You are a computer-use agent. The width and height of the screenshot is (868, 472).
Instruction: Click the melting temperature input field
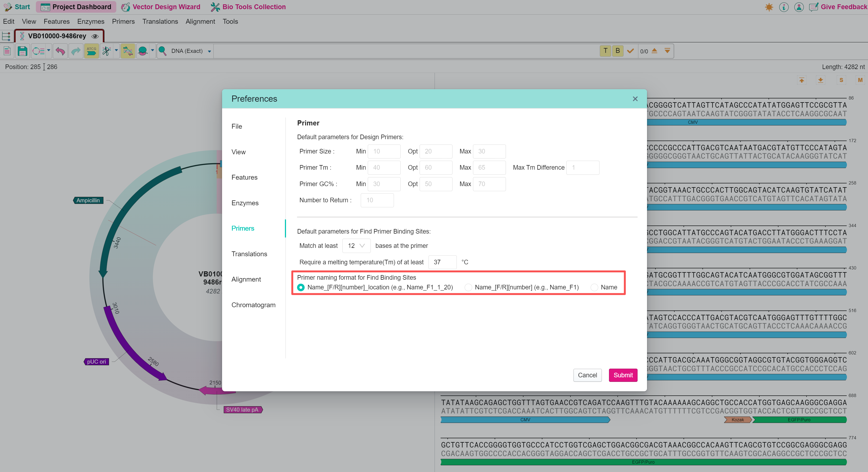pos(442,262)
